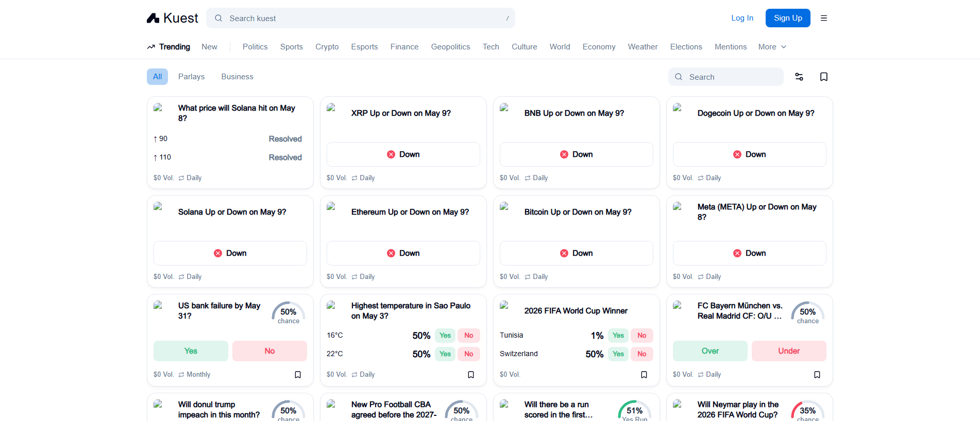
Task: Click No for 22°C in Sao Paulo market
Action: 469,354
